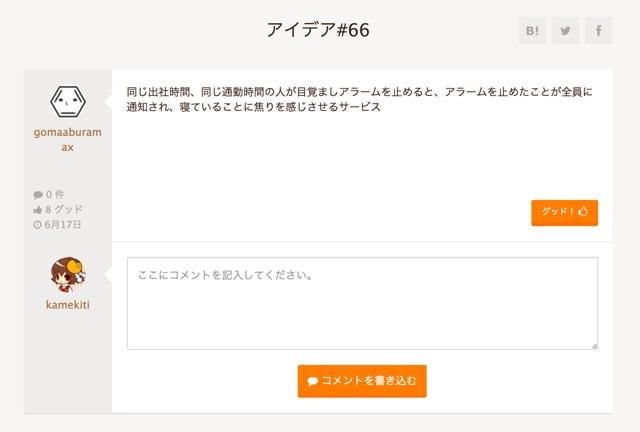Share this idea on Facebook
The height and width of the screenshot is (432, 640).
[x=598, y=31]
